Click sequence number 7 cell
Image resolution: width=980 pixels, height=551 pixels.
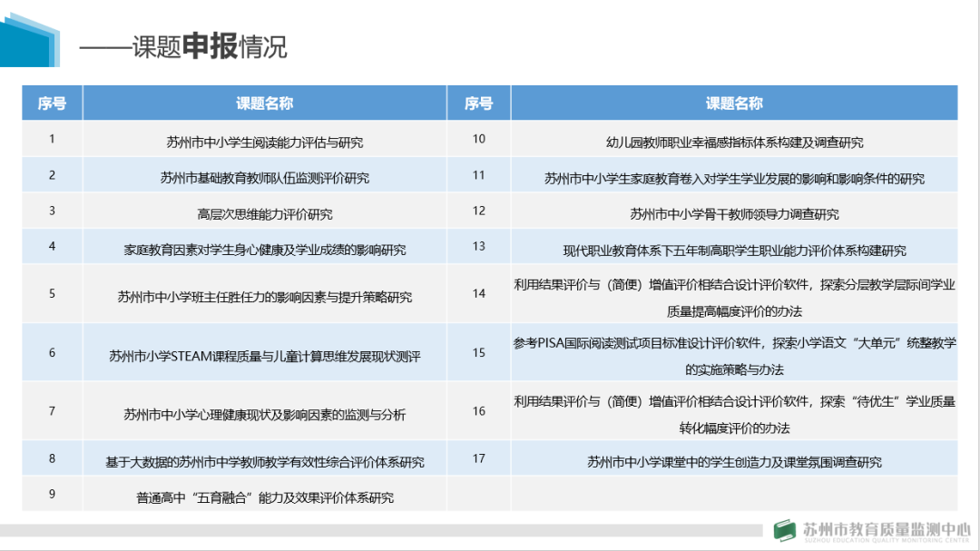[52, 411]
